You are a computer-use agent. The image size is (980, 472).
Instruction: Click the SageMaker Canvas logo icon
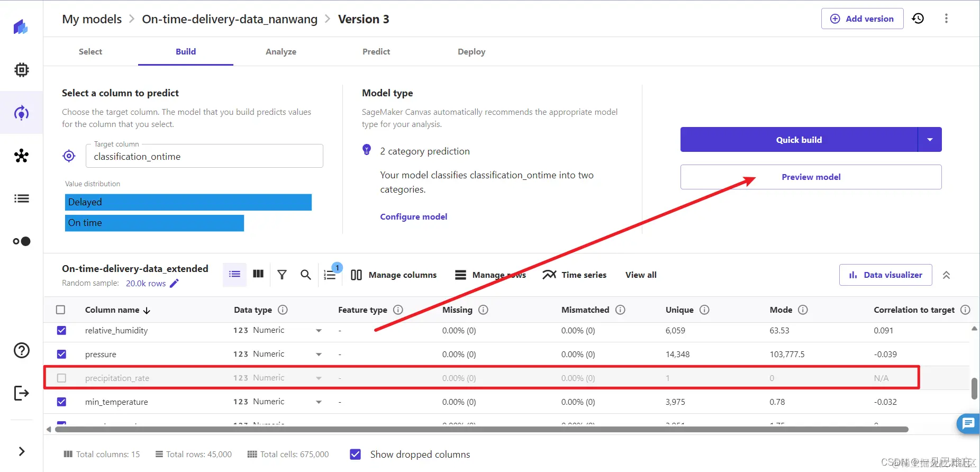[21, 26]
